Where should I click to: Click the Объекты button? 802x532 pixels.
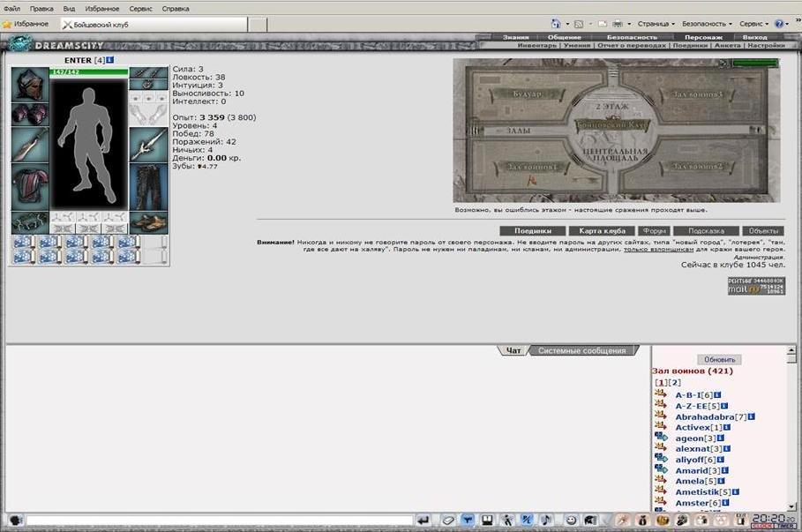click(x=763, y=230)
